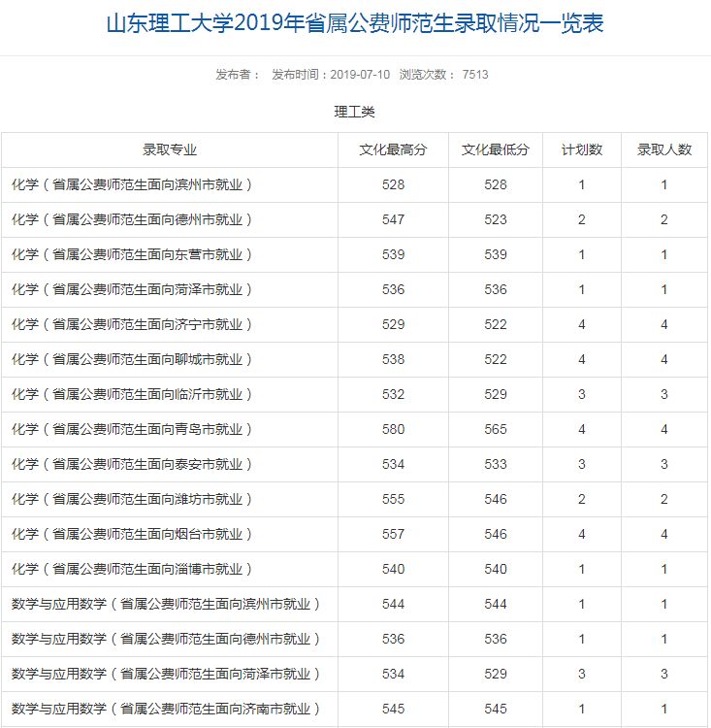711x728 pixels.
Task: Click the page title 山东理工大学2019年省属公费师范生录取情况一览表
Action: (x=355, y=23)
